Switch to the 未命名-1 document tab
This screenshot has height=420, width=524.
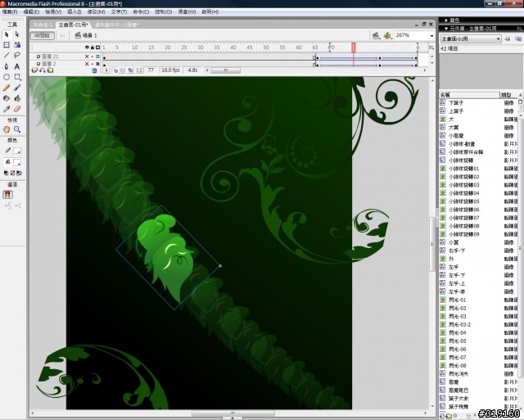coord(43,25)
